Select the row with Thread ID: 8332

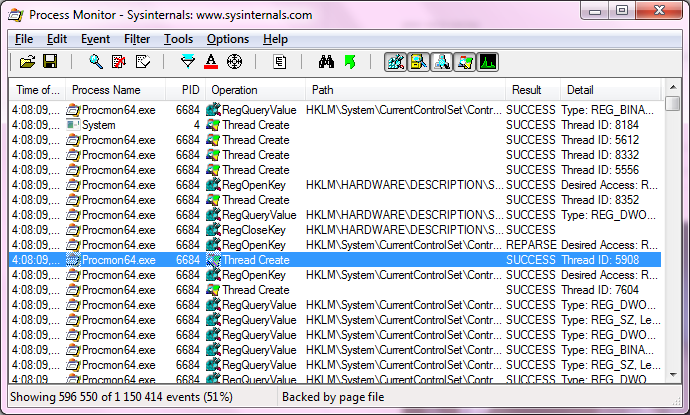335,155
